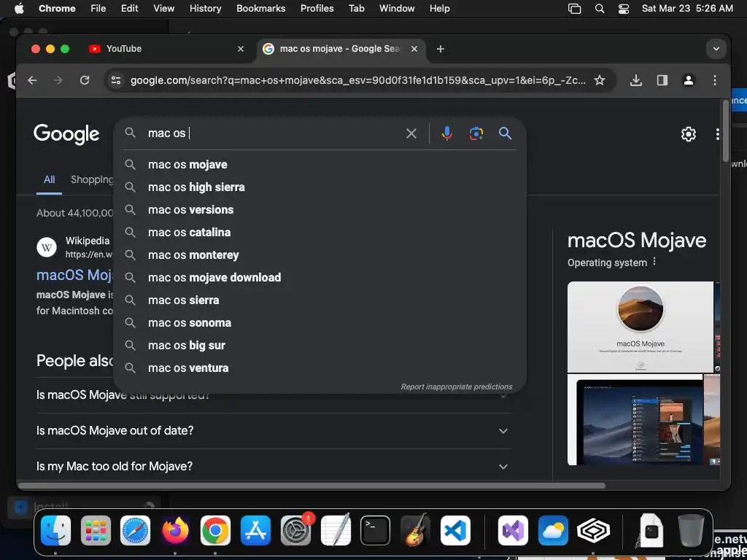The width and height of the screenshot is (747, 560).
Task: Open TextEdit from the Dock
Action: click(336, 531)
